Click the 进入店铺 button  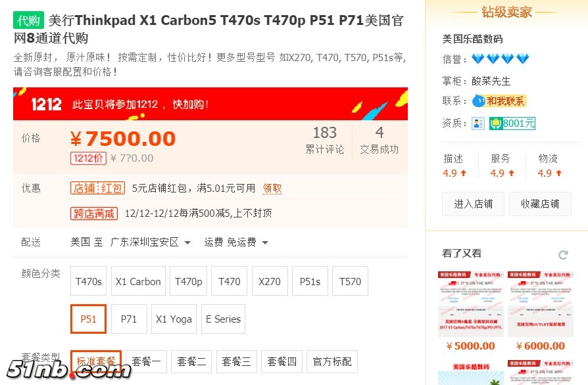[x=473, y=204]
